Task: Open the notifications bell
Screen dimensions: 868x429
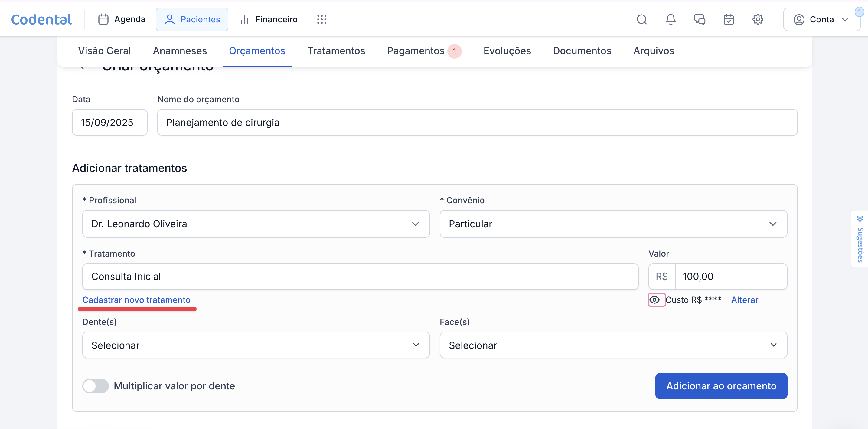Action: 671,20
